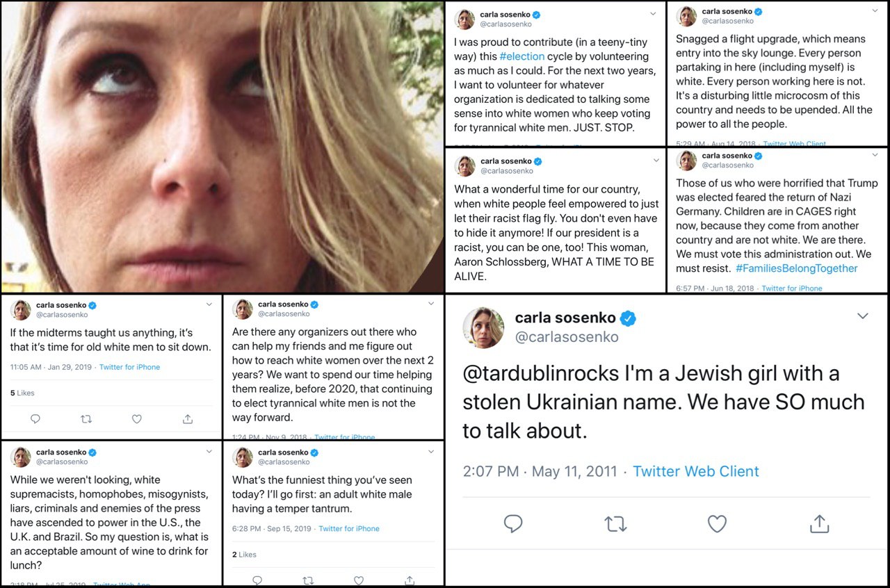The width and height of the screenshot is (890, 588).
Task: Click retweet icon on the large 2011 tweet
Action: coord(615,524)
